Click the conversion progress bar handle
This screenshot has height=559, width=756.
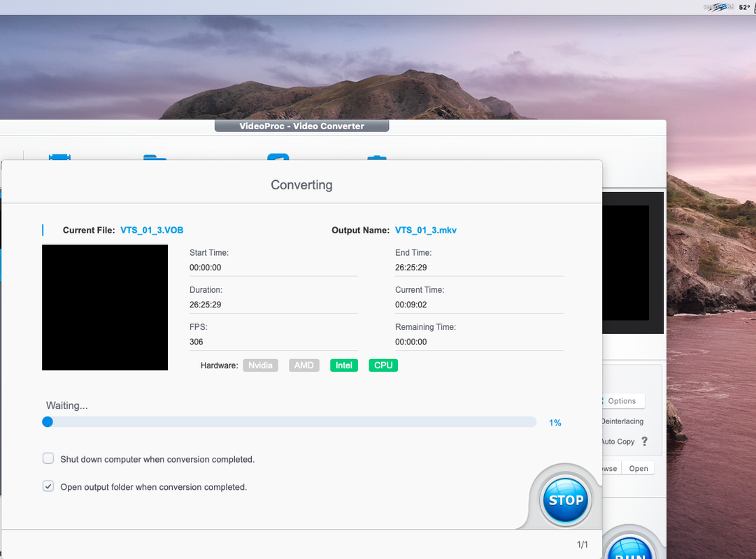48,422
